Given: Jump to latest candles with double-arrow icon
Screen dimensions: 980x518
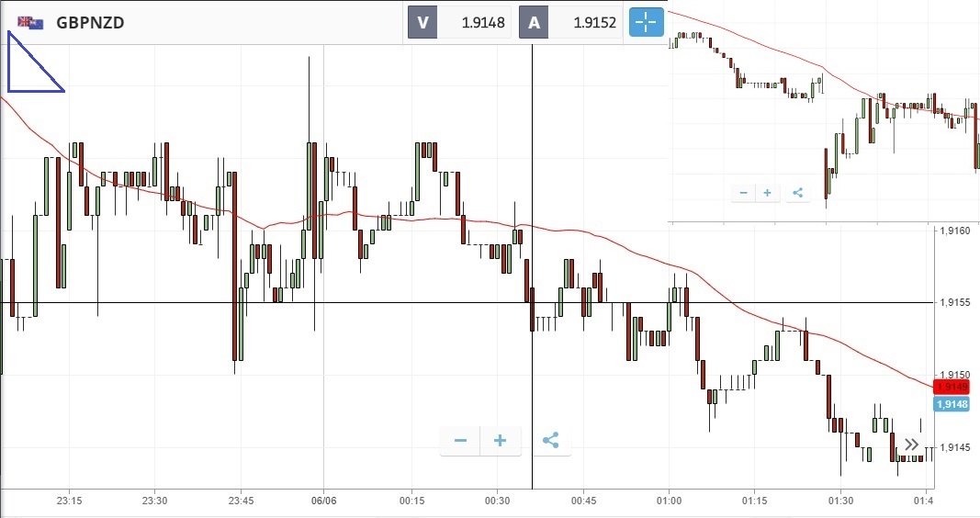Looking at the screenshot, I should click(x=911, y=445).
